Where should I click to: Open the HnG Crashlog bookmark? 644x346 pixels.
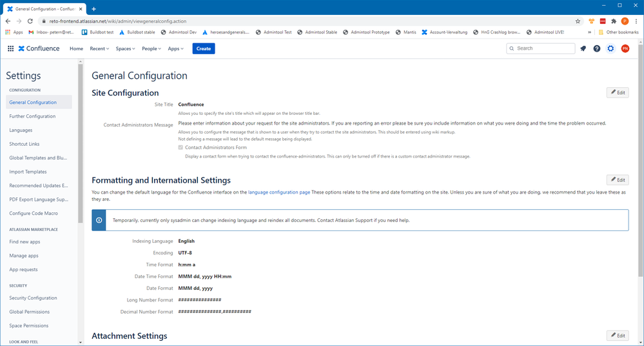496,32
